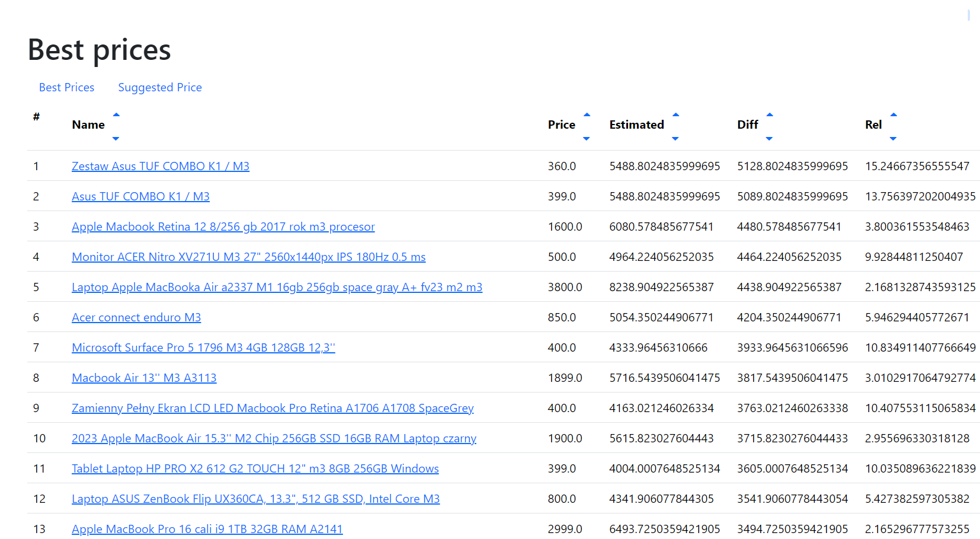Screen dimensions: 980x539
Task: Click the Price column header
Action: 562,125
